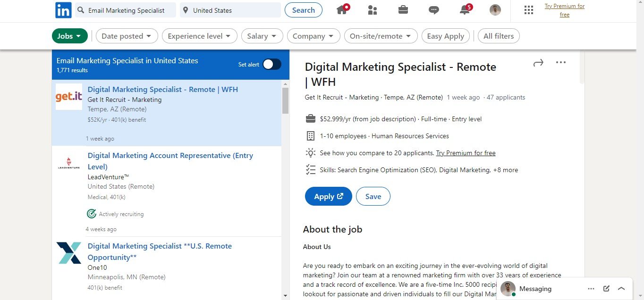The height and width of the screenshot is (300, 644).
Task: Share this job with the arrow icon
Action: pos(538,63)
